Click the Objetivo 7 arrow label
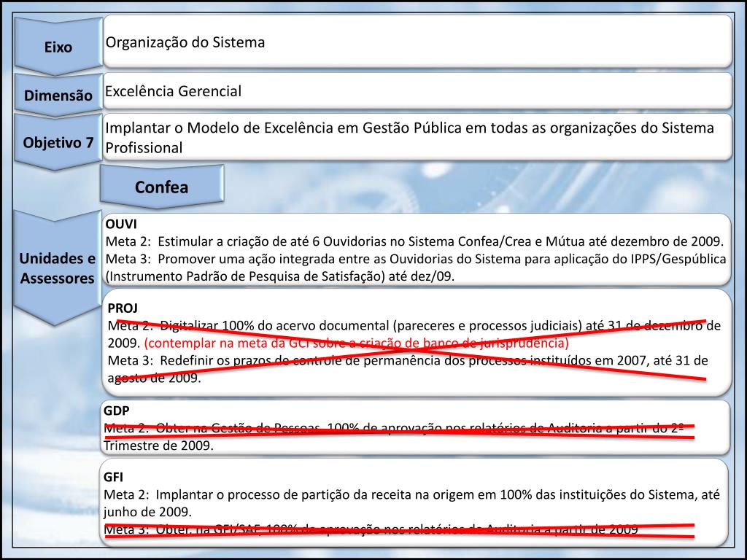747x560 pixels. click(58, 142)
